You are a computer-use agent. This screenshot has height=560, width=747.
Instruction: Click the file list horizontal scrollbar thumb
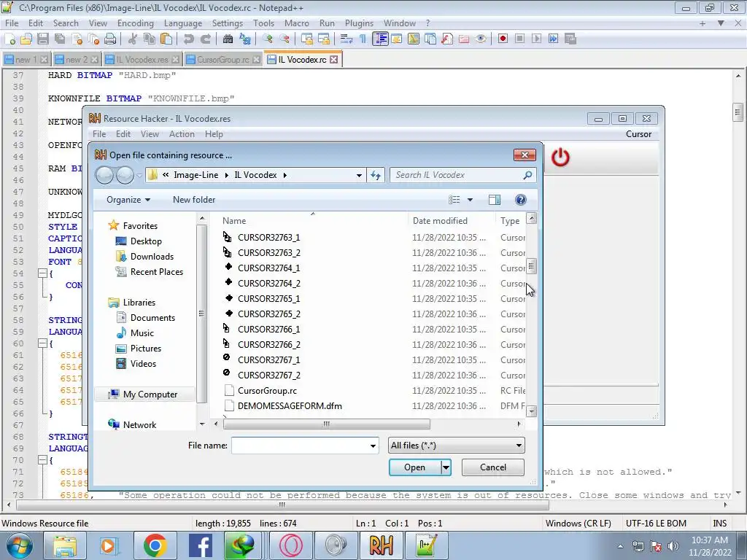(x=326, y=424)
